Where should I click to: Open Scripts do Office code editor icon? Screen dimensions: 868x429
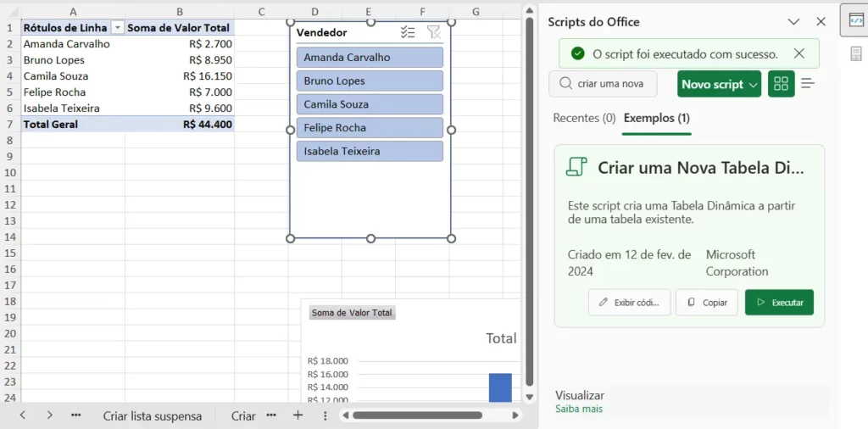tap(856, 20)
